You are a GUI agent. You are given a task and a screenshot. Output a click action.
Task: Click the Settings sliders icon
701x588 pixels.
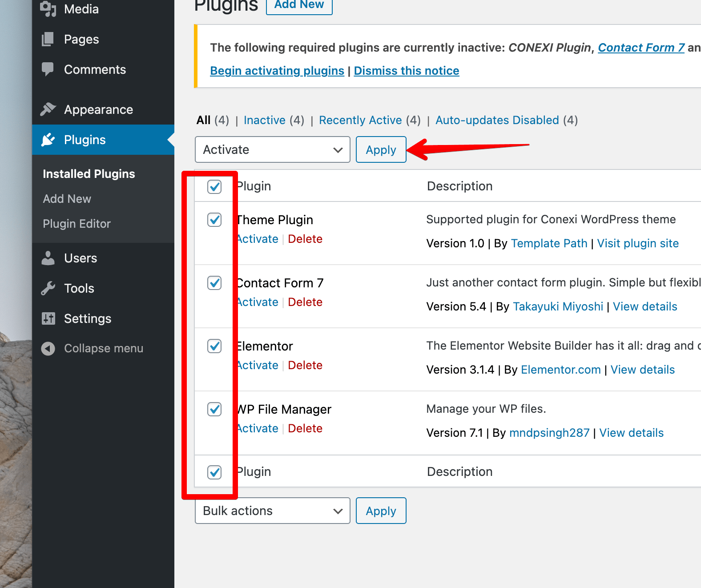(48, 318)
